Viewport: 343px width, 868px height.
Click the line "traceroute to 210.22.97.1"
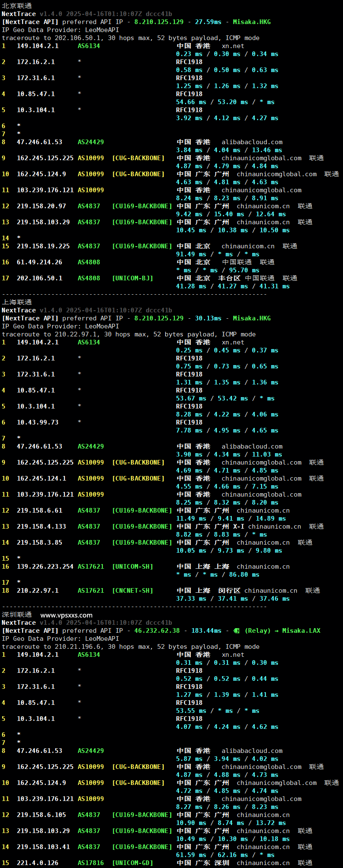(129, 334)
